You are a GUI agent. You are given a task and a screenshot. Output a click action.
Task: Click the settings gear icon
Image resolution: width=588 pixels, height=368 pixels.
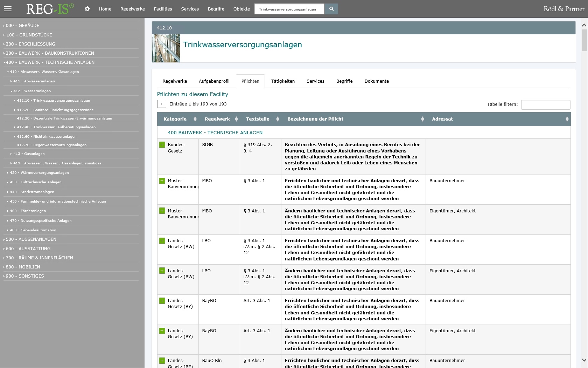pos(87,9)
